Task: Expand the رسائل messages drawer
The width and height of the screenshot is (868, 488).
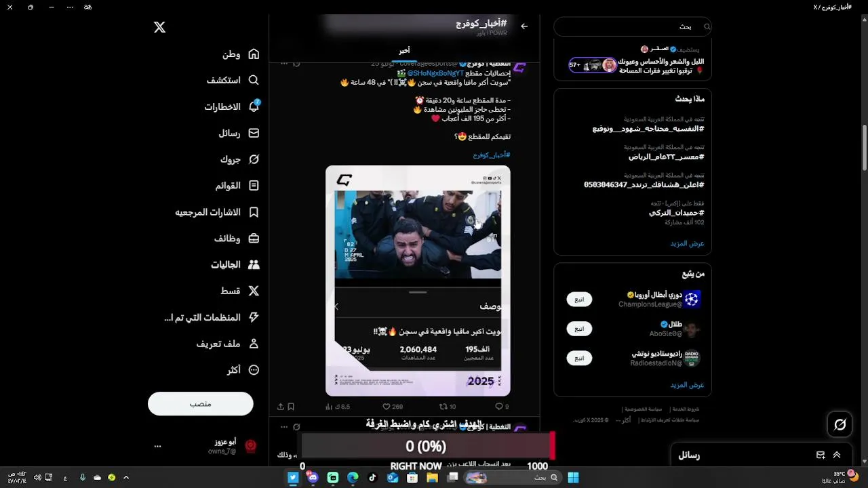Action: (837, 455)
